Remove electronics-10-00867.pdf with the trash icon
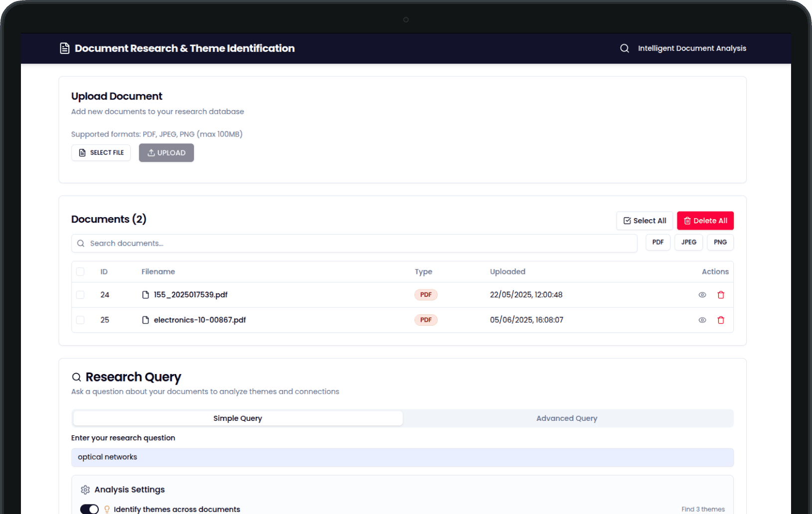The height and width of the screenshot is (514, 812). pos(720,320)
